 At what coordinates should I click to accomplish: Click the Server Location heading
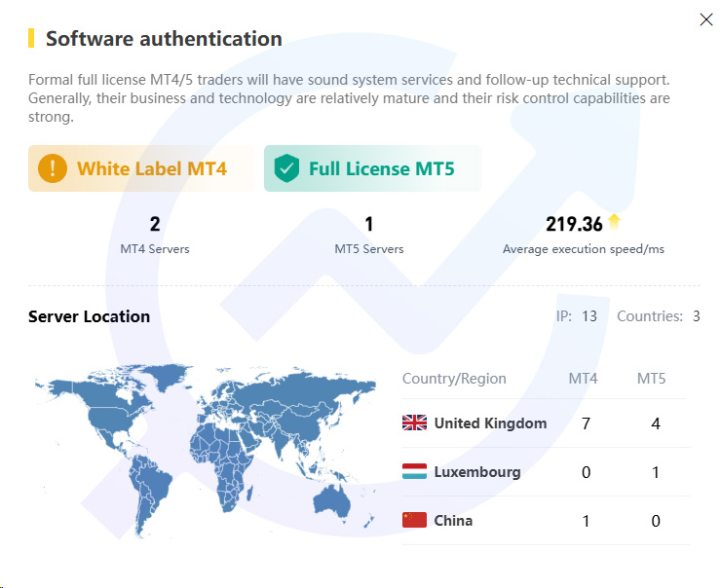click(x=90, y=316)
